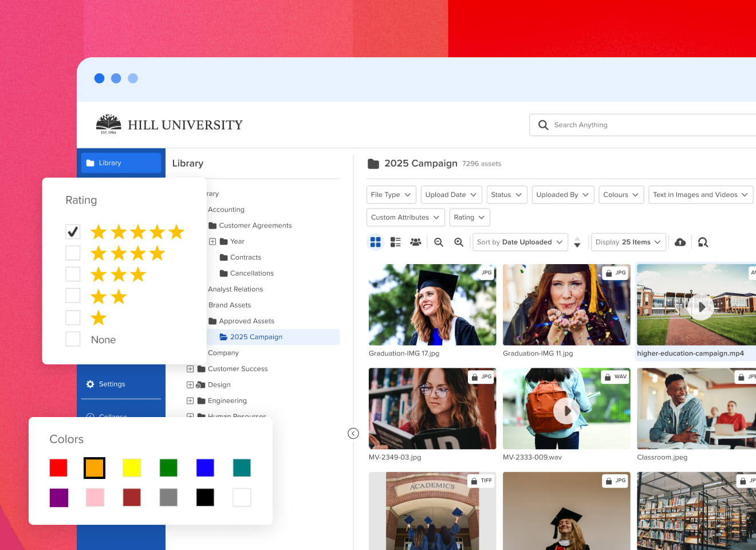Screen dimensions: 756x550
Task: Uncheck the five-star rating checkbox
Action: [x=73, y=231]
